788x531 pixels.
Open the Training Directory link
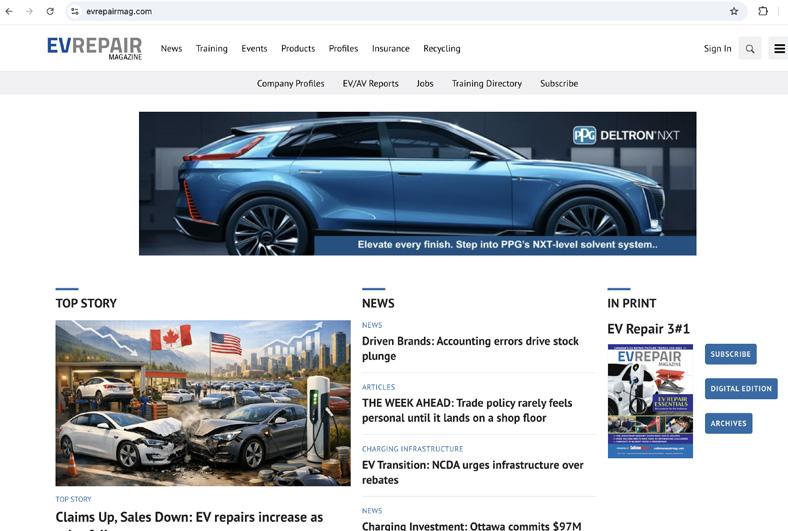coord(486,83)
